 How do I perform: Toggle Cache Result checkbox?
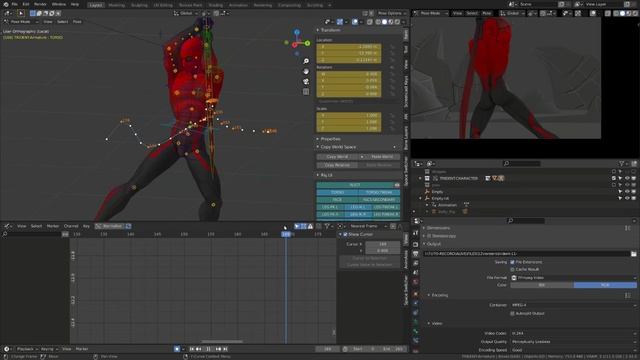click(x=513, y=269)
